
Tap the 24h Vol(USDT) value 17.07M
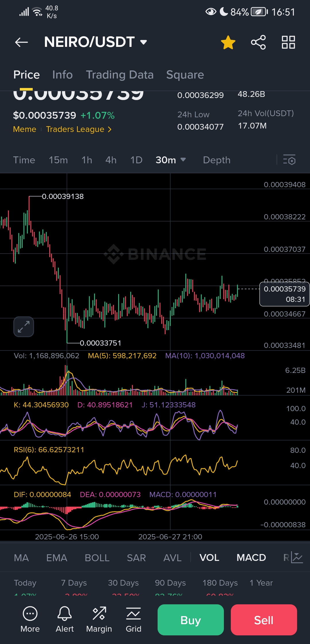pos(252,126)
